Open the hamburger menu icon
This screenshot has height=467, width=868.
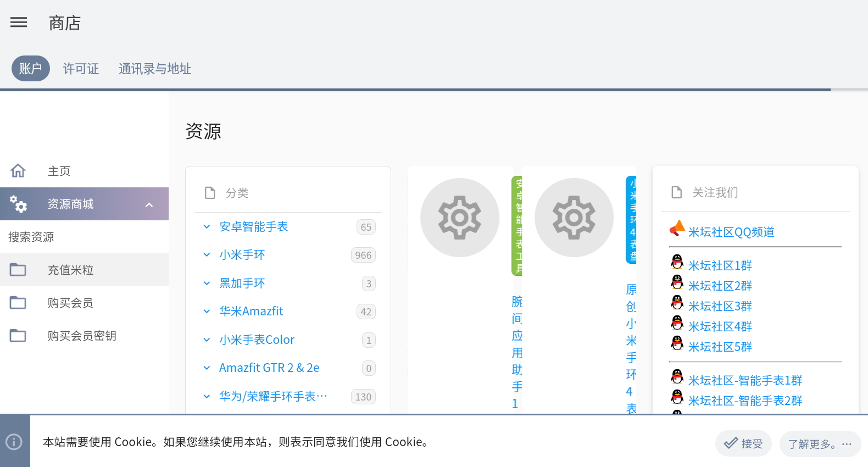coord(19,23)
